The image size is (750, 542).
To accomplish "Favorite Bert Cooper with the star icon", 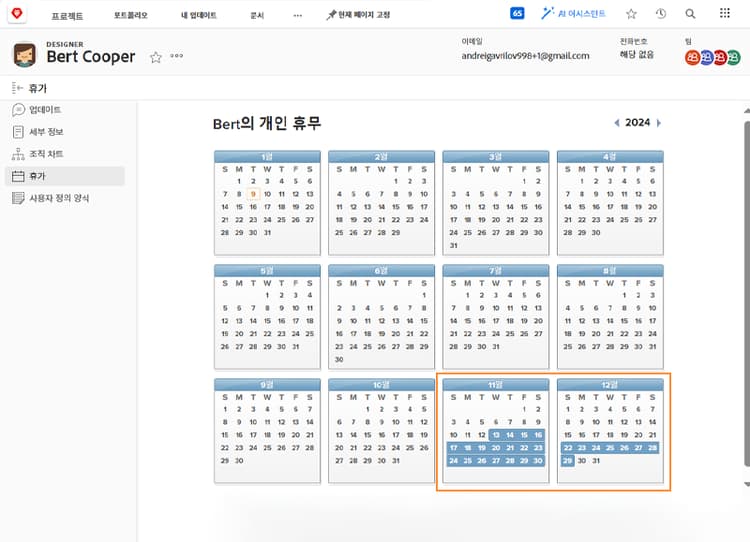I will coord(155,57).
